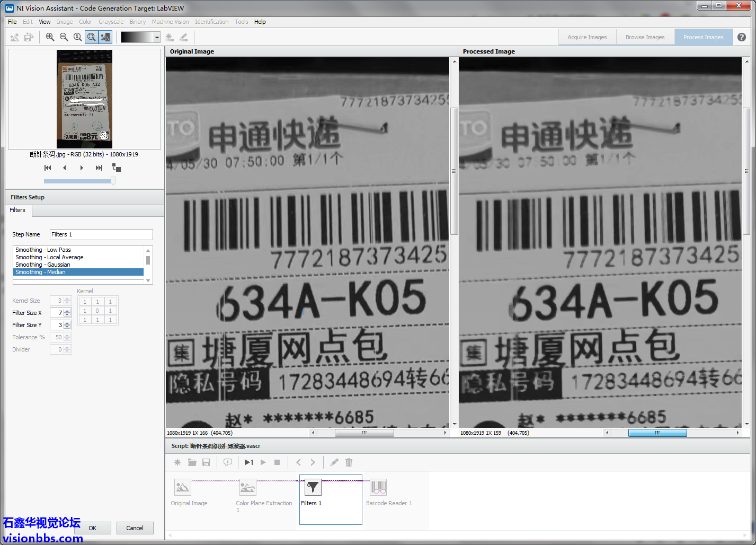Click Processed Image horizontal scrollbar thumb

pos(657,433)
